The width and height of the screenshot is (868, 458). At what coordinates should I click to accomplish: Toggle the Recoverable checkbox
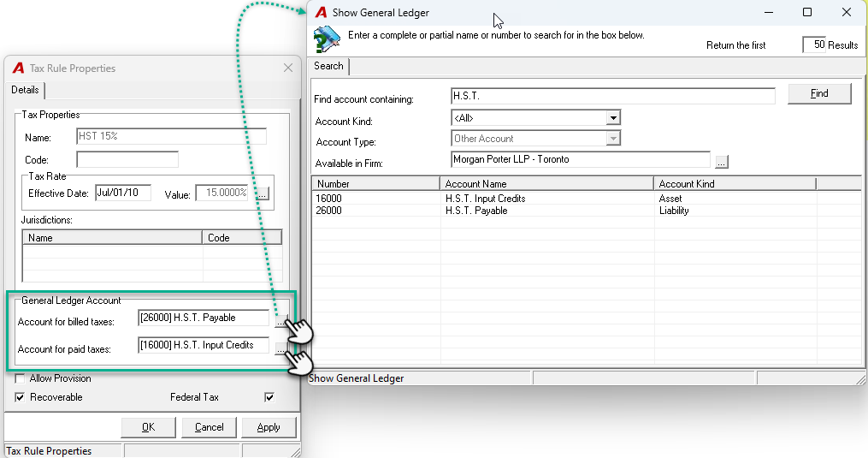point(20,397)
